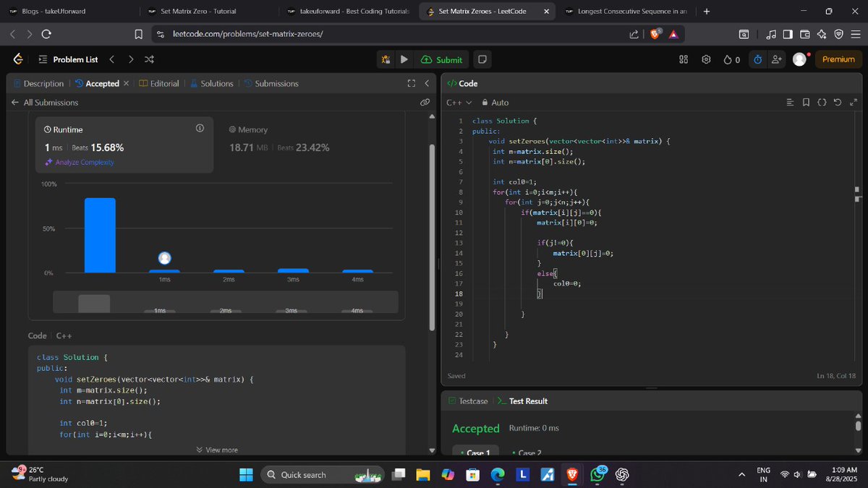Toggle Auto mode in the code editor

497,102
